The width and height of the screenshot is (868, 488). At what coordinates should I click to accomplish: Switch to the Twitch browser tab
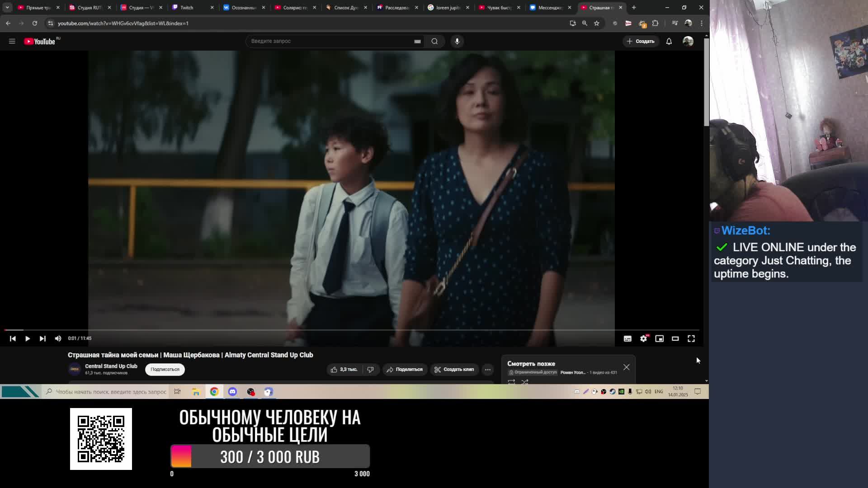187,7
